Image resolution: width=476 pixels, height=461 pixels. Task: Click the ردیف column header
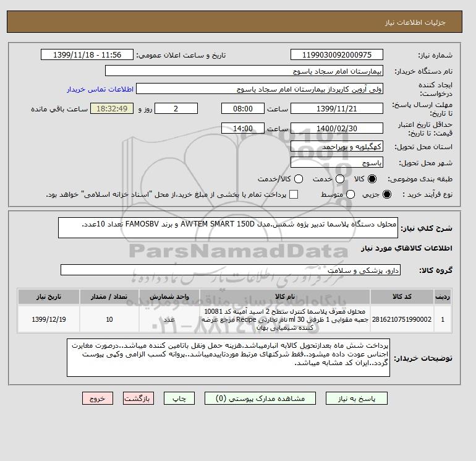point(443,296)
